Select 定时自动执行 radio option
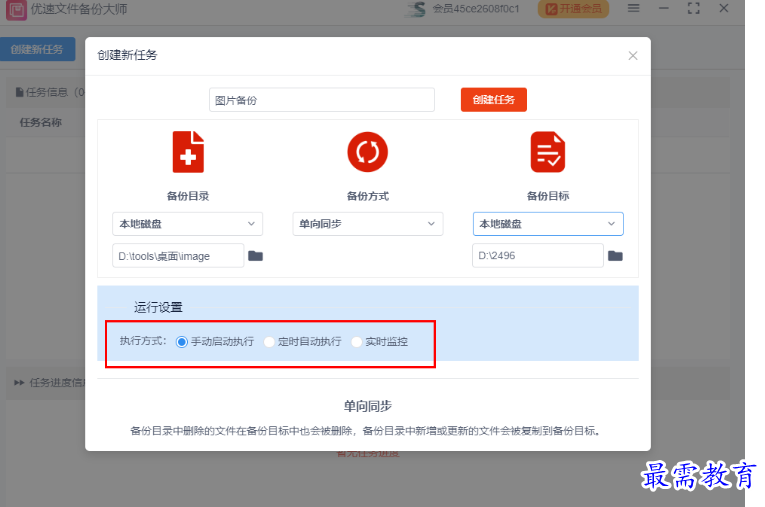 (270, 342)
